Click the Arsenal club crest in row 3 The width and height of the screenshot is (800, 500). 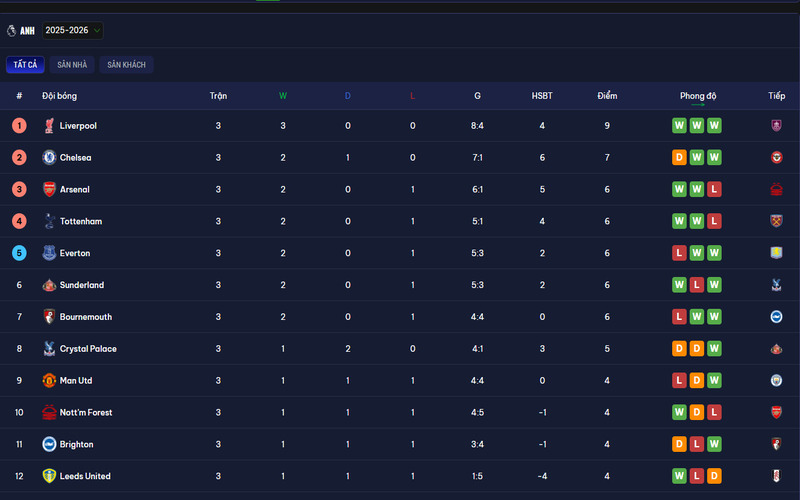coord(49,189)
